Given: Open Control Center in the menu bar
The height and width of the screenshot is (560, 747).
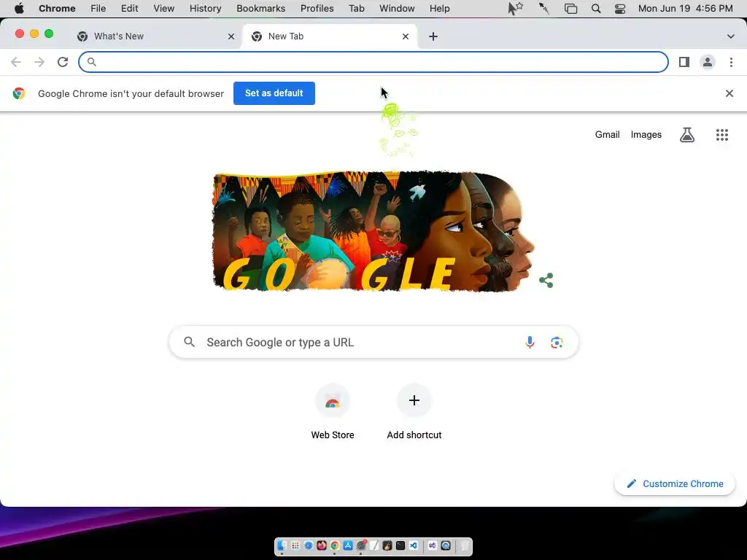Looking at the screenshot, I should (x=619, y=9).
